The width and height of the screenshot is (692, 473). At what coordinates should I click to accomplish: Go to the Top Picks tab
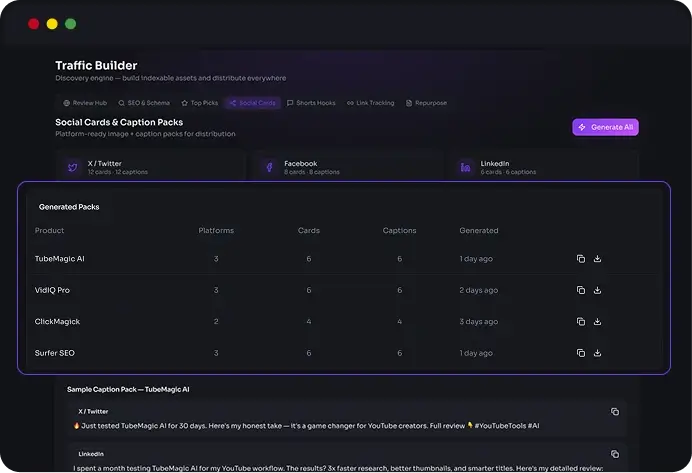[199, 103]
